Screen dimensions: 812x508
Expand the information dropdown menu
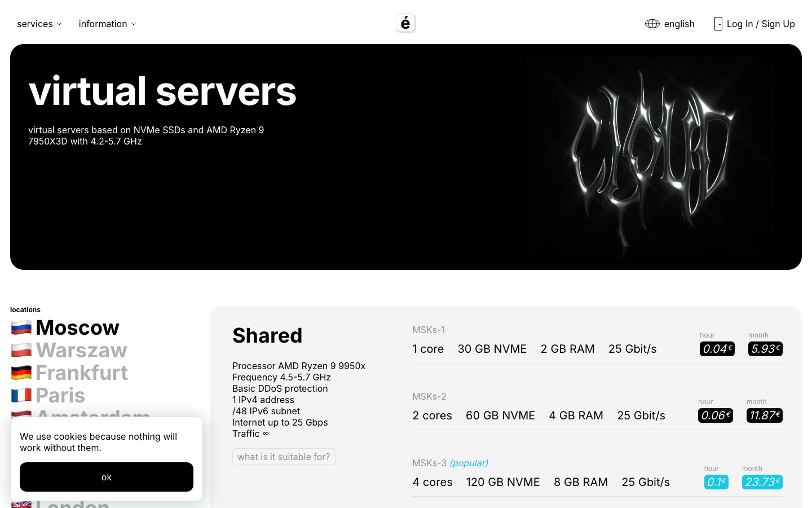tap(107, 24)
